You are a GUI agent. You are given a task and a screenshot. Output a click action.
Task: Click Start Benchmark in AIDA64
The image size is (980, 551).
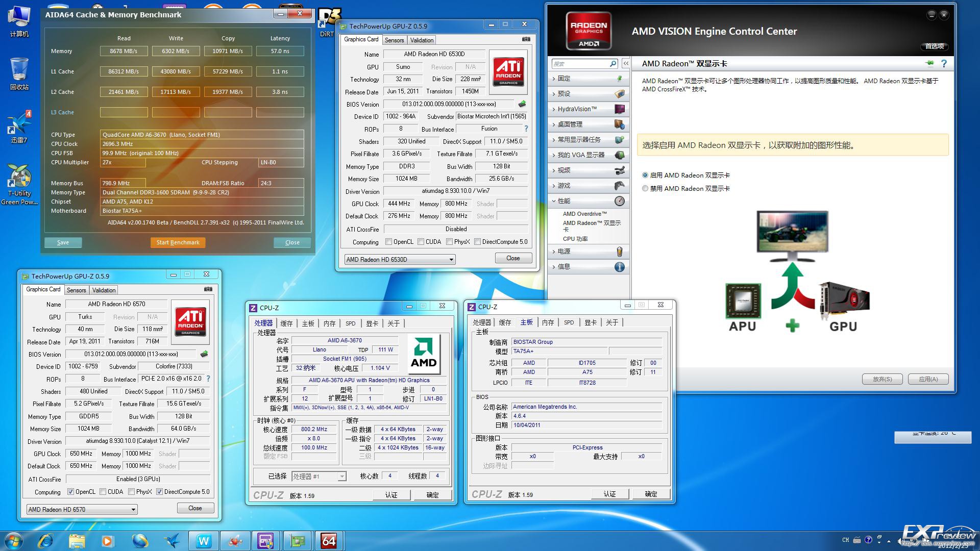[178, 242]
